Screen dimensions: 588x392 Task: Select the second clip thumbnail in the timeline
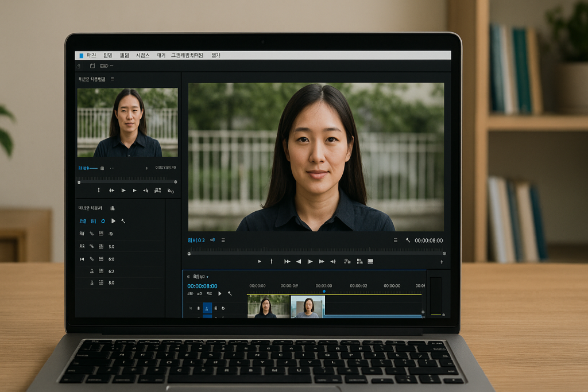tap(307, 306)
